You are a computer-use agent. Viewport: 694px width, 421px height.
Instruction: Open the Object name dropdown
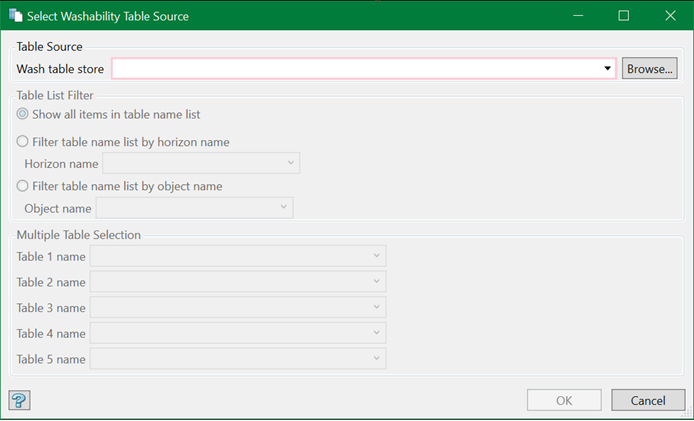click(x=284, y=208)
